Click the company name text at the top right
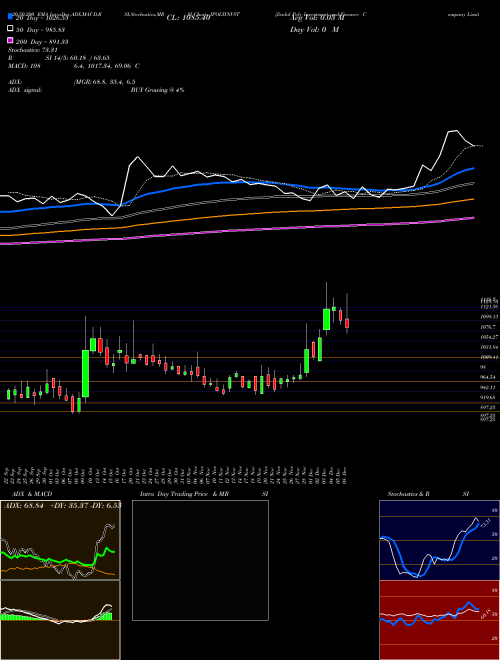This screenshot has width=500, height=660. click(x=377, y=14)
